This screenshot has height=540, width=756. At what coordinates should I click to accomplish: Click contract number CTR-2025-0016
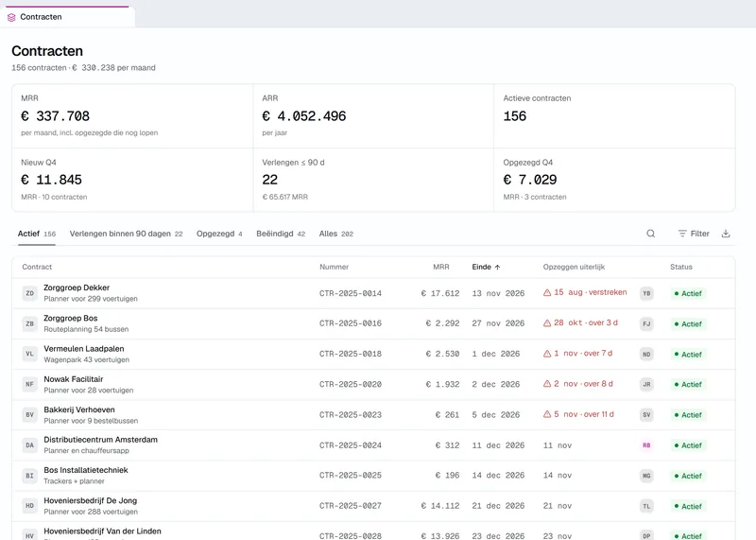tap(351, 323)
